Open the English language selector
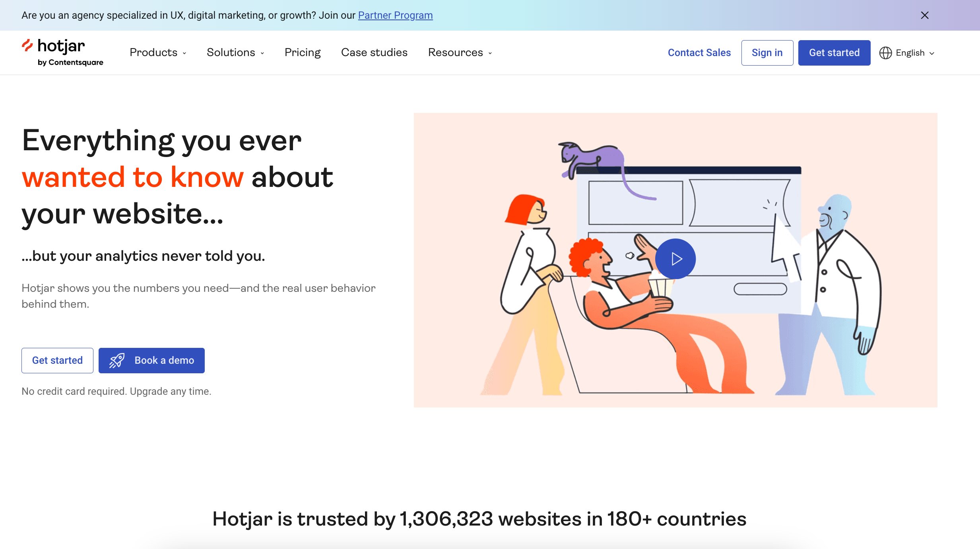This screenshot has width=980, height=549. point(907,52)
